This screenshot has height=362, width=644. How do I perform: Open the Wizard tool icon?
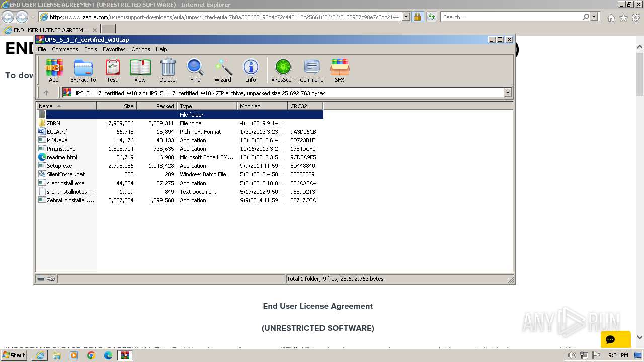[x=223, y=70]
